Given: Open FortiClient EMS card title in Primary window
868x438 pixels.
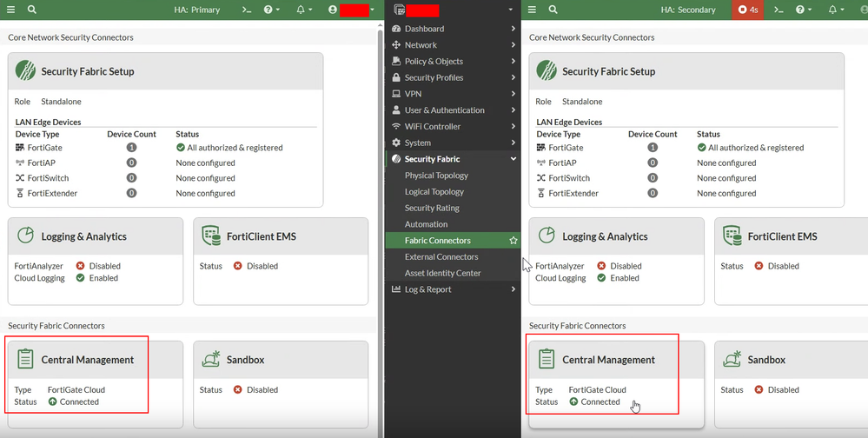Looking at the screenshot, I should 262,236.
